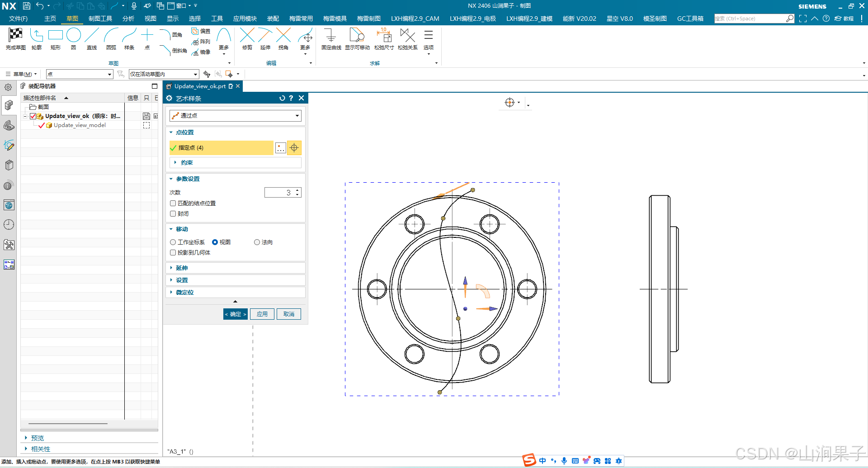868x468 pixels.
Task: Toggle the 匹配的结点位置 checkbox
Action: pyautogui.click(x=173, y=203)
